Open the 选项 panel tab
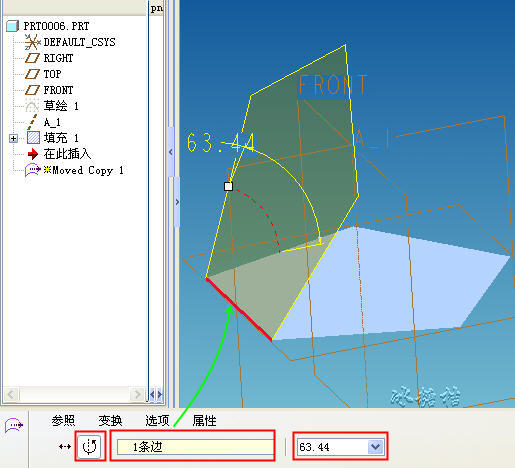This screenshot has width=515, height=468. 157,421
